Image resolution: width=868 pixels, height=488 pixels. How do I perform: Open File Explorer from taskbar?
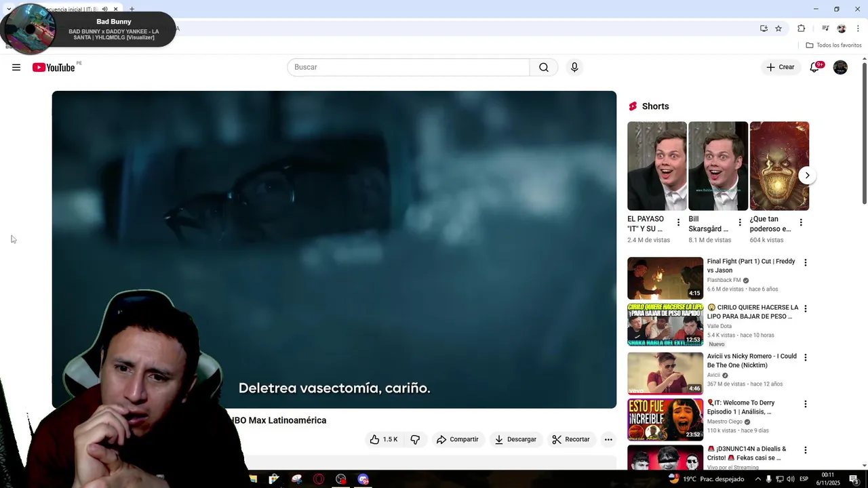coord(253,479)
